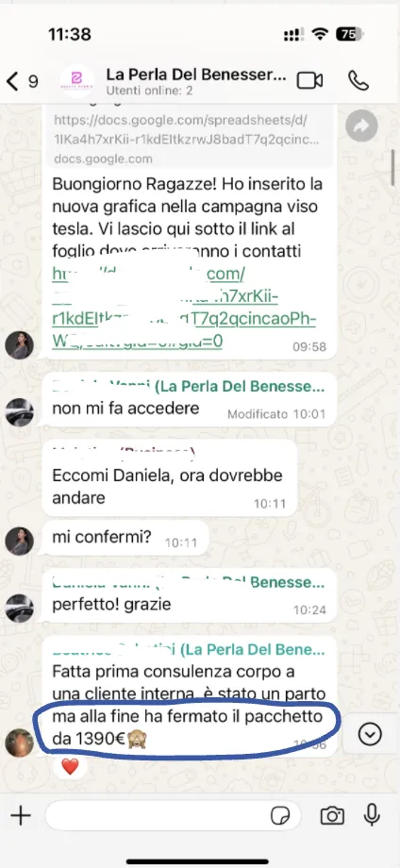Focus the message text input field
The height and width of the screenshot is (868, 400).
coord(173,815)
